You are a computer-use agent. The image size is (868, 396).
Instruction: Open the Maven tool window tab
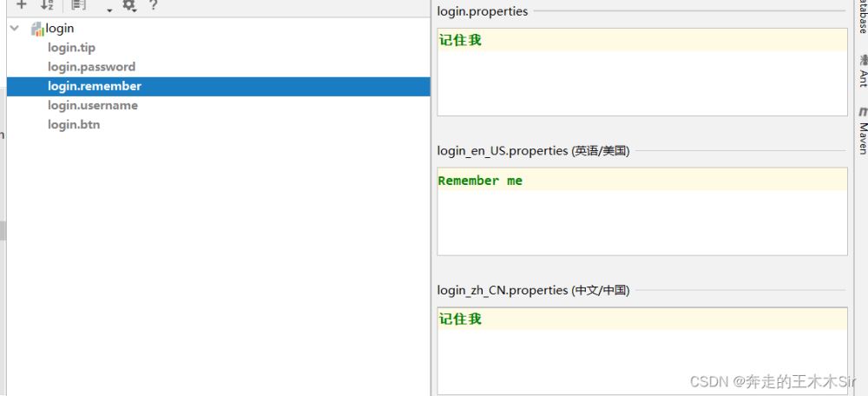click(863, 137)
